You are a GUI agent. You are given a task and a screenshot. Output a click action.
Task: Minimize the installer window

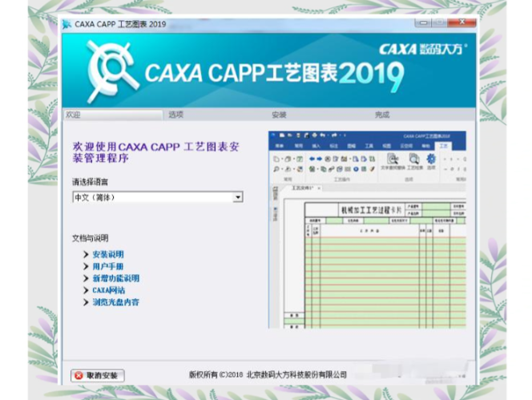[x=423, y=23]
